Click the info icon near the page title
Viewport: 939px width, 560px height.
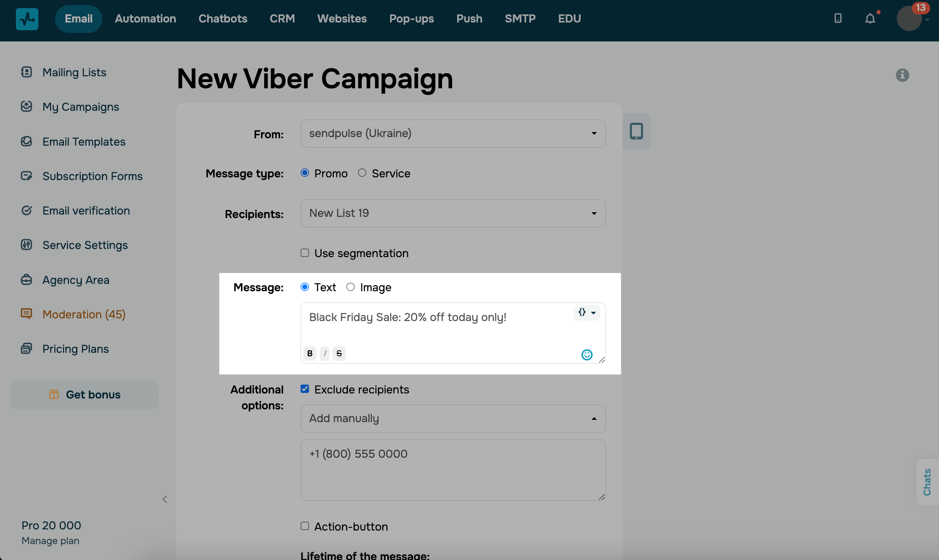[902, 75]
